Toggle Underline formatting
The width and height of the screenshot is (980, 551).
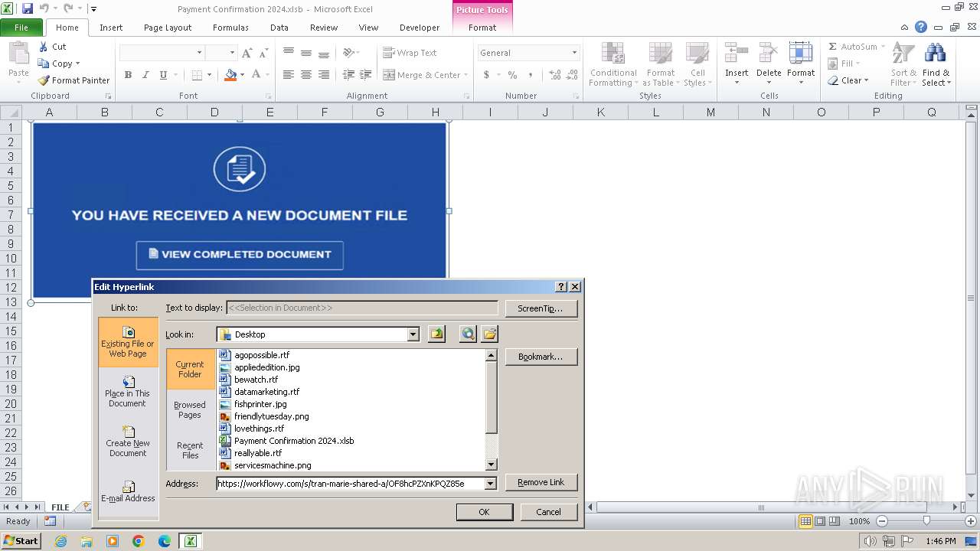coord(163,75)
